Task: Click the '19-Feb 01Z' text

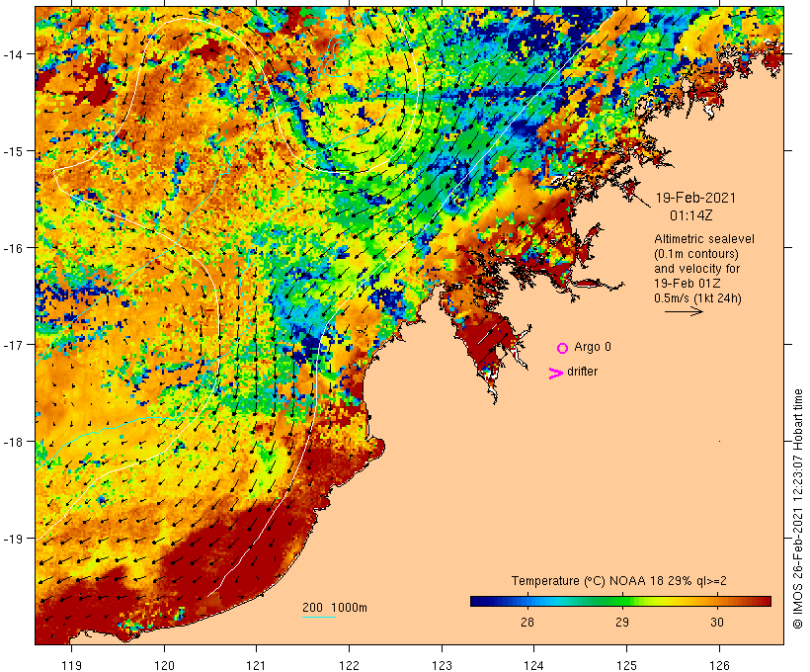Action: [688, 284]
